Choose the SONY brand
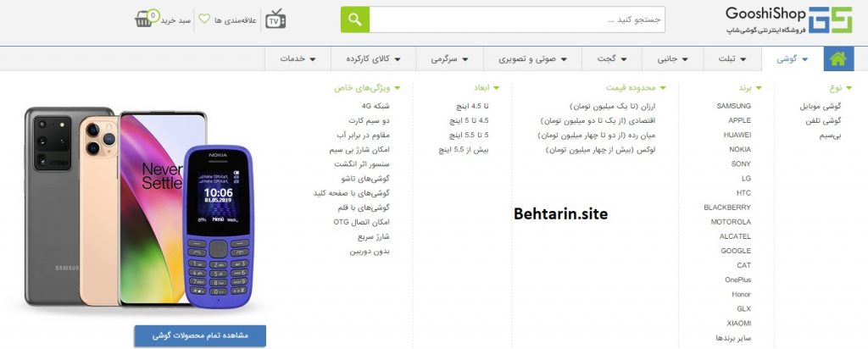 [x=741, y=163]
